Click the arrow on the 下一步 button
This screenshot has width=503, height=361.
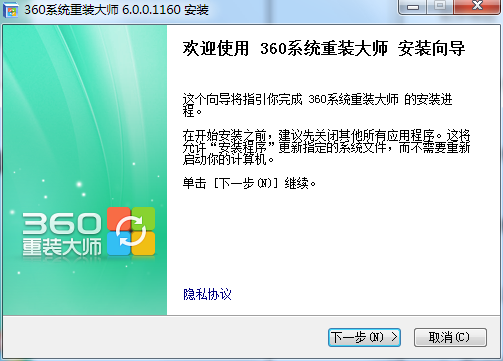pyautogui.click(x=394, y=337)
